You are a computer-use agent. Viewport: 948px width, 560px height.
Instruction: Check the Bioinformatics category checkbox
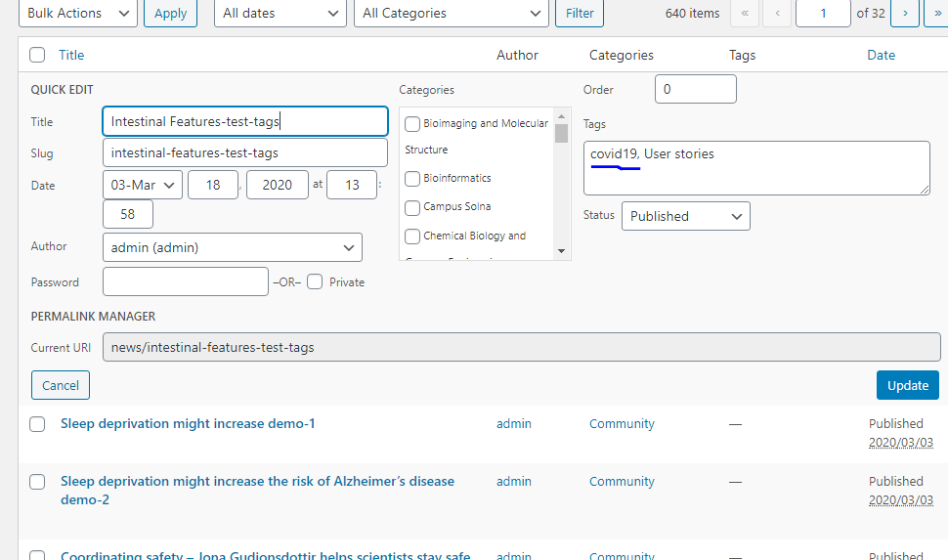pos(412,179)
